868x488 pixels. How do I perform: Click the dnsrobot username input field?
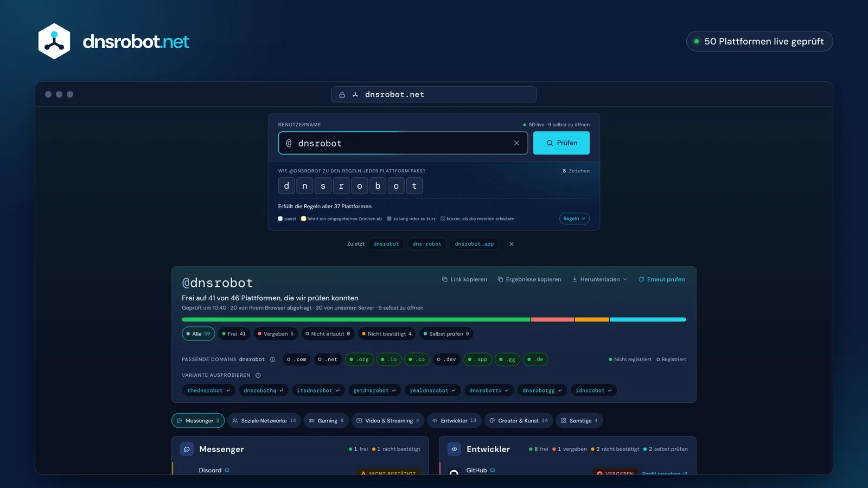click(403, 143)
